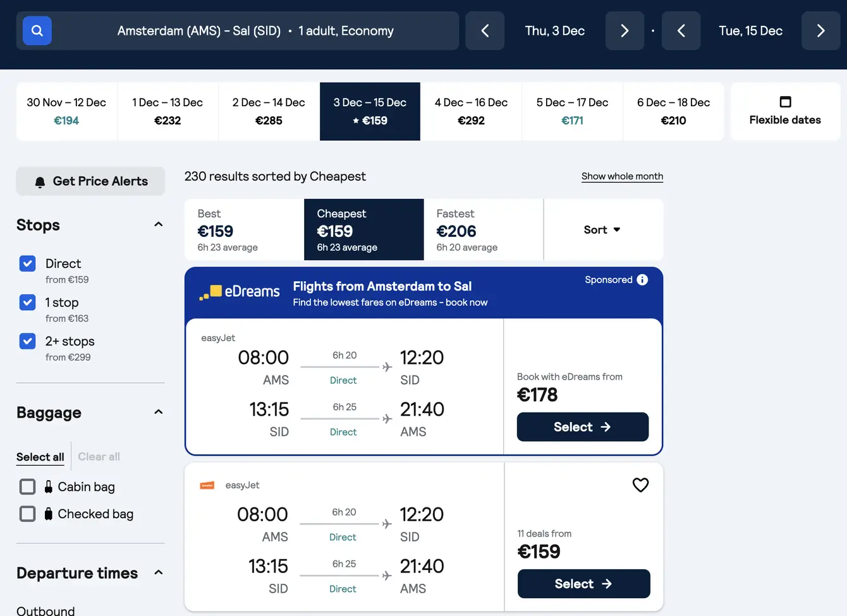Select the 30 Nov – 12 Dec date tab
The height and width of the screenshot is (616, 847).
[x=66, y=111]
